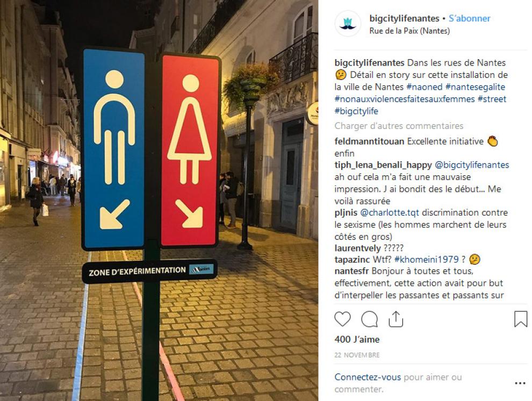Open hashtag #bigcitylife
This screenshot has height=401, width=532.
pos(356,111)
